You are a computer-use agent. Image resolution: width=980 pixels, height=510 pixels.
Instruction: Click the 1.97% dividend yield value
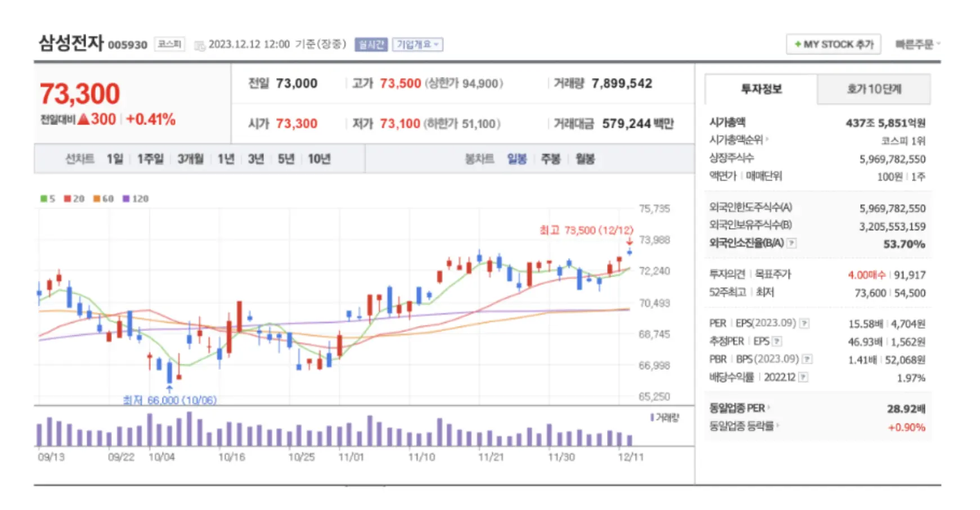(x=911, y=378)
